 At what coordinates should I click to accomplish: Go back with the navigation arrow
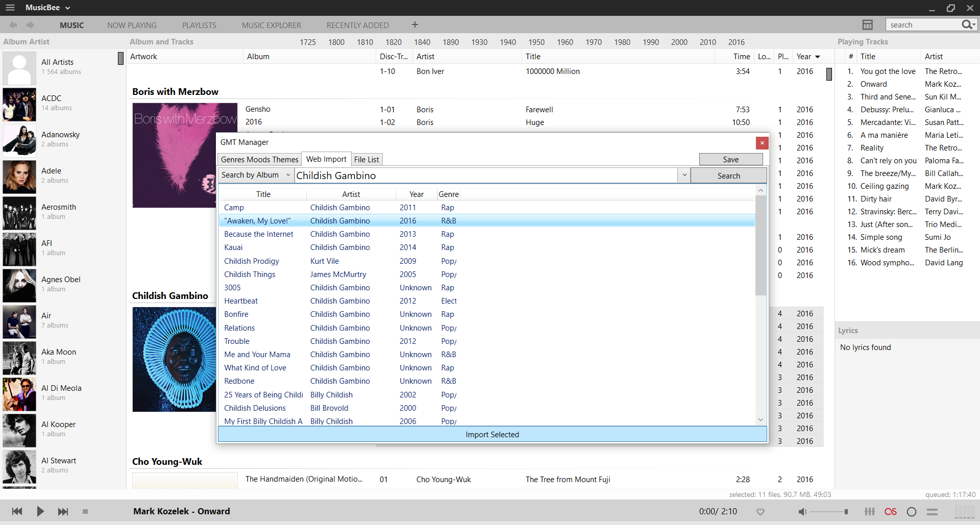click(13, 25)
